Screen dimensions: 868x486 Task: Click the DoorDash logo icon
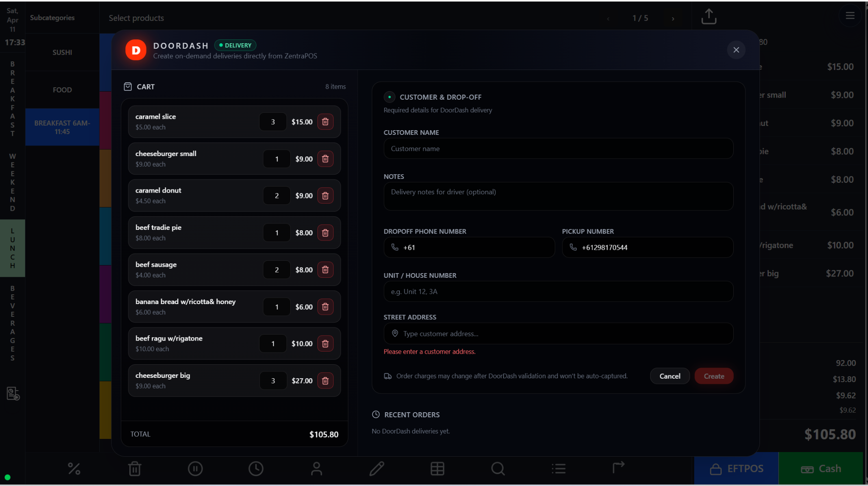136,50
